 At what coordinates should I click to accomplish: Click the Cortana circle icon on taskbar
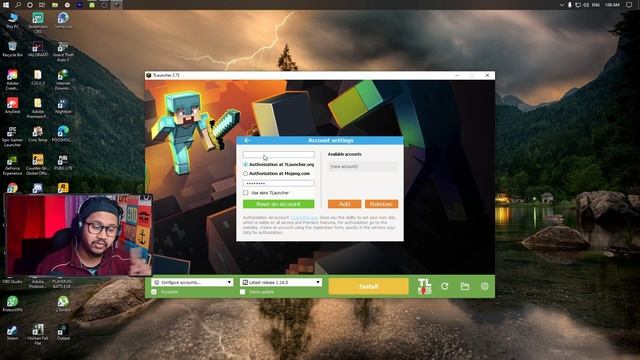point(30,5)
